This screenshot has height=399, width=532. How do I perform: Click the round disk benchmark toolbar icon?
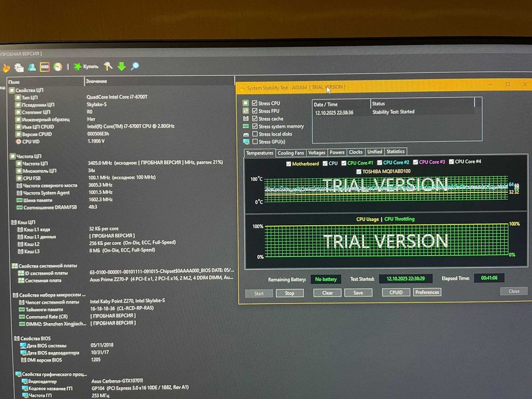pyautogui.click(x=58, y=67)
